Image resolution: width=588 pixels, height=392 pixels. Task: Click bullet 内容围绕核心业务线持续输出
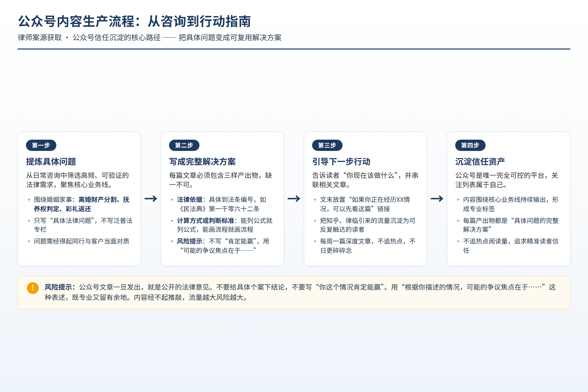(x=511, y=204)
